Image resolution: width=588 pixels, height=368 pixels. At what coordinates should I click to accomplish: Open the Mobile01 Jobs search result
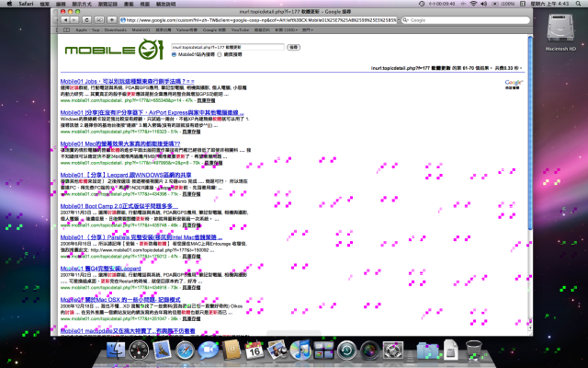127,81
